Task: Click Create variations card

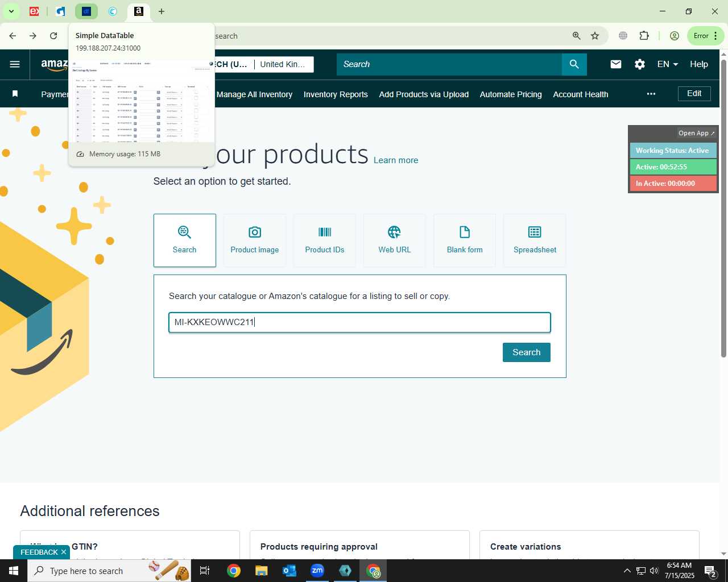Action: point(589,546)
